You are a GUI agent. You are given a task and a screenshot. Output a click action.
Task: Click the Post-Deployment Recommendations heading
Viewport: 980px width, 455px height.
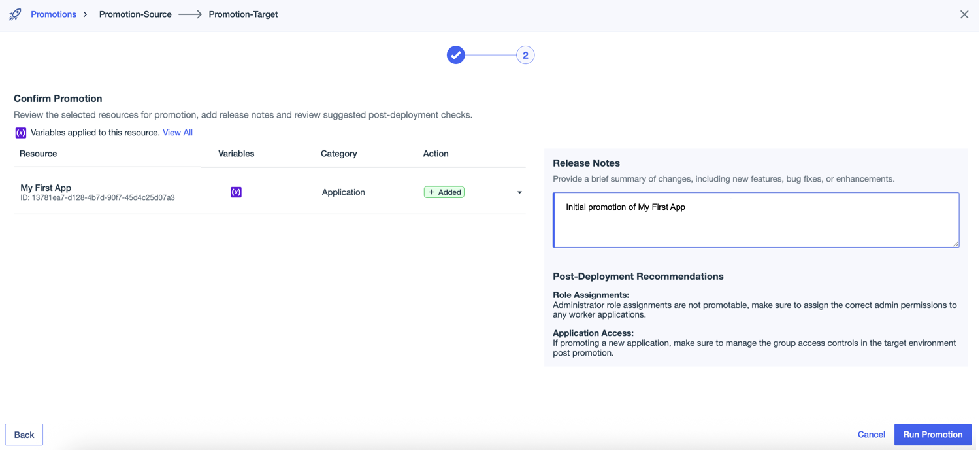coord(638,277)
